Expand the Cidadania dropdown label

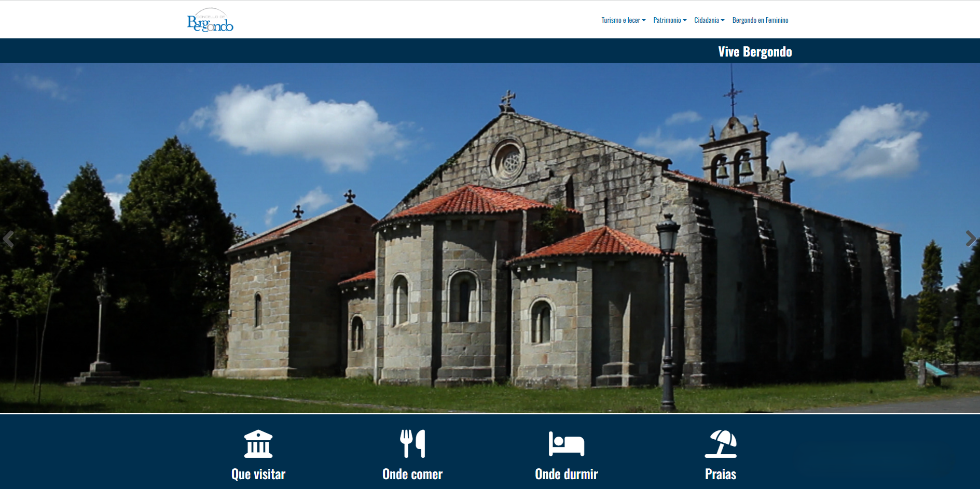(706, 20)
